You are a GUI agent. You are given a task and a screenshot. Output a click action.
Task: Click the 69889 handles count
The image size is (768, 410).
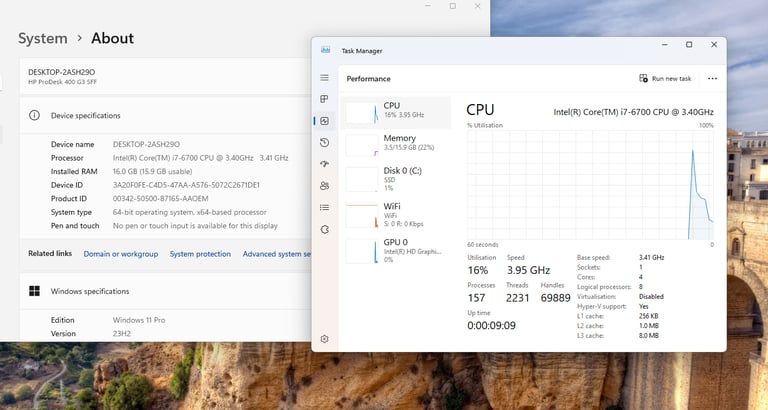[x=555, y=298]
